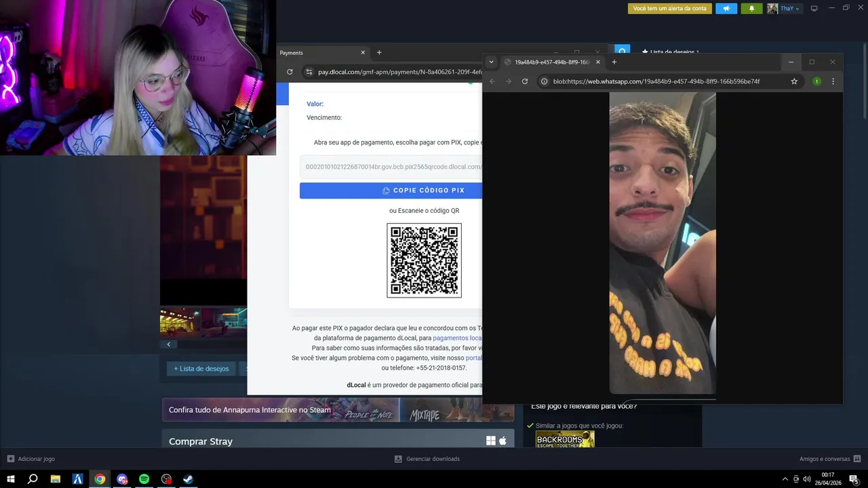The width and height of the screenshot is (868, 488).
Task: Go back in WhatsApp browser window
Action: pos(493,81)
